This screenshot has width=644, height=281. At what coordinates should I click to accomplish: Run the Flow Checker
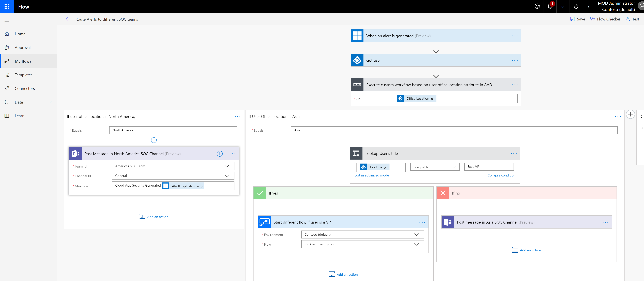coord(605,19)
